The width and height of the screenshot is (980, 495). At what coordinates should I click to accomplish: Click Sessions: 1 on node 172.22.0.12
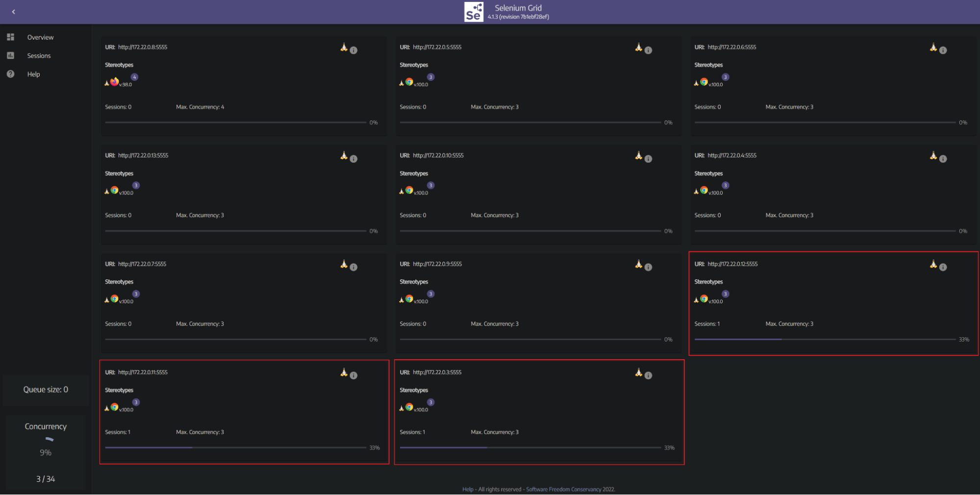707,324
